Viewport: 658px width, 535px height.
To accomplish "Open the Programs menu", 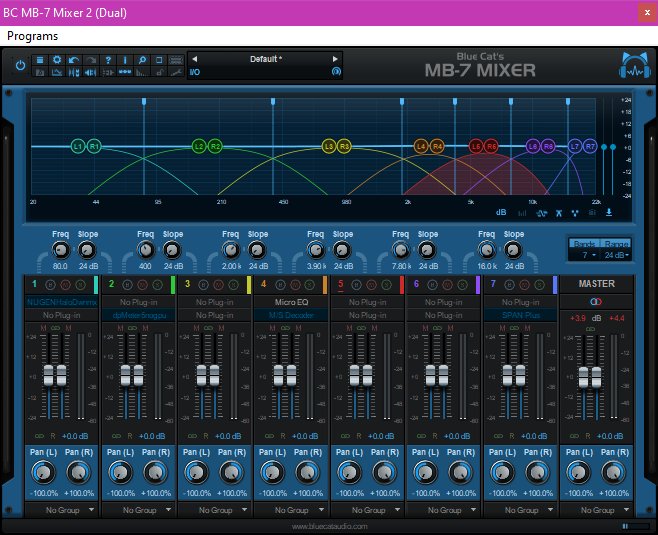I will (x=32, y=36).
